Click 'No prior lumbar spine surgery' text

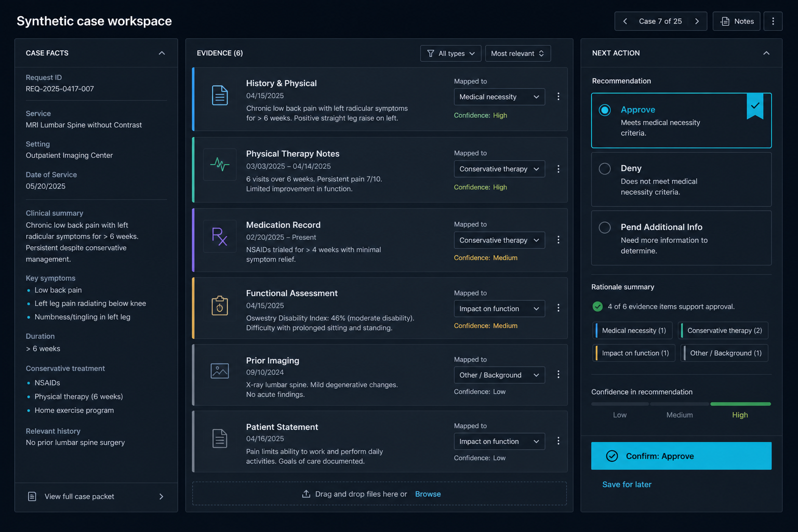75,443
